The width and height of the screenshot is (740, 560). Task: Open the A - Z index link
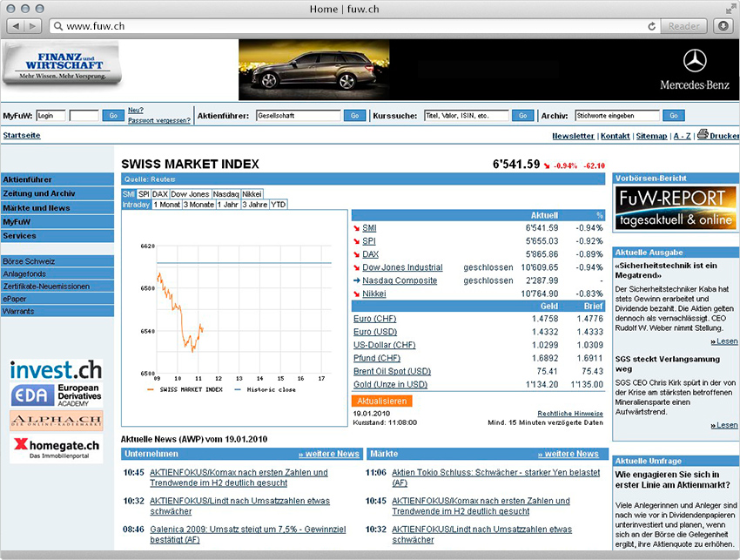coord(682,136)
